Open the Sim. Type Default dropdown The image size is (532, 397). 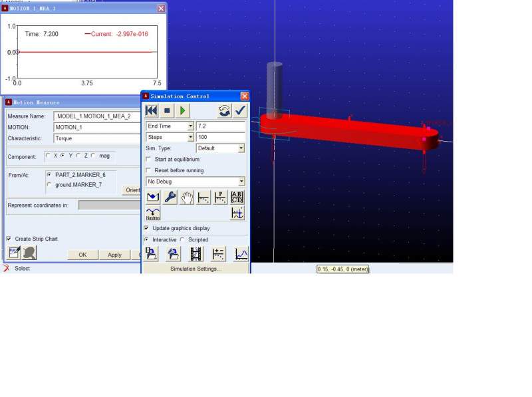(x=241, y=148)
